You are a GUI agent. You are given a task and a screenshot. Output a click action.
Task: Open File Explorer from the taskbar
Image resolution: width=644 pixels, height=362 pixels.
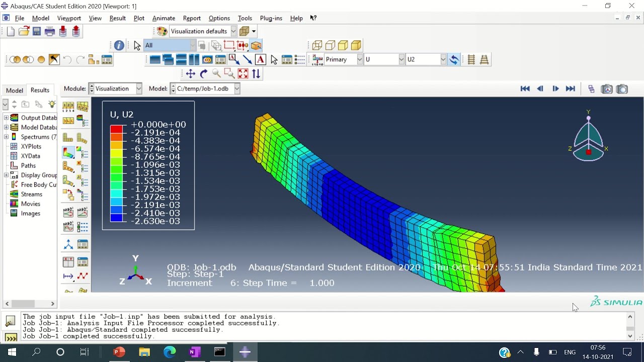click(x=144, y=352)
